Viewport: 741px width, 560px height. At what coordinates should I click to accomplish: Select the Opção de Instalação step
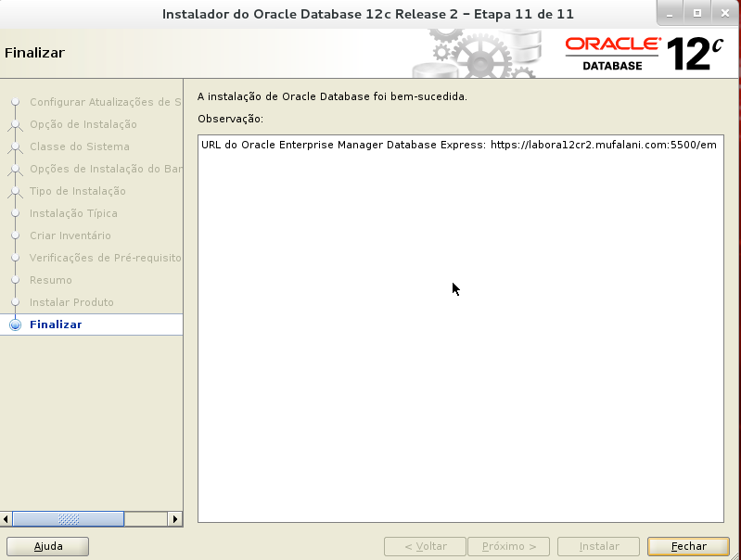pos(83,125)
